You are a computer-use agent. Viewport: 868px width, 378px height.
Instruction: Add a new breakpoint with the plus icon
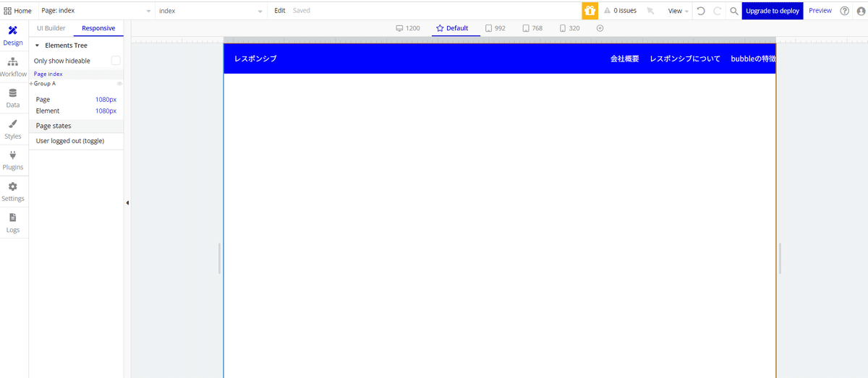pos(600,28)
